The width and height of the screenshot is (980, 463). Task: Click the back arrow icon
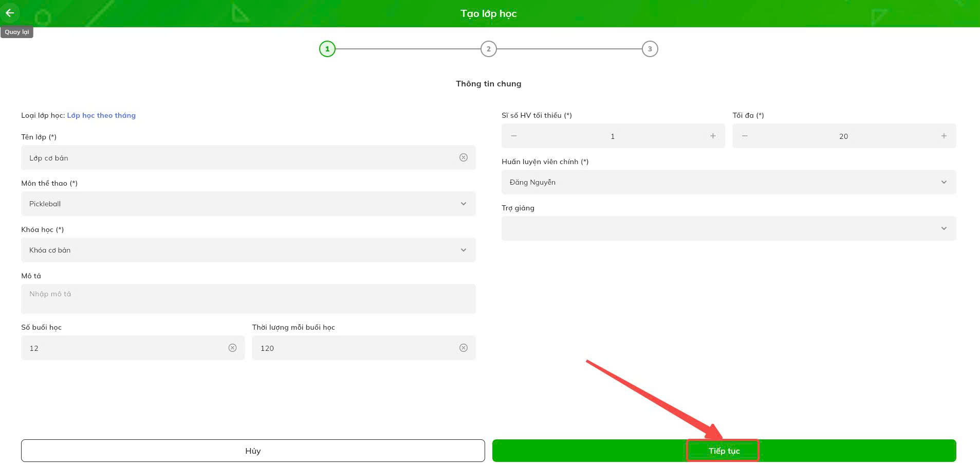[x=10, y=13]
